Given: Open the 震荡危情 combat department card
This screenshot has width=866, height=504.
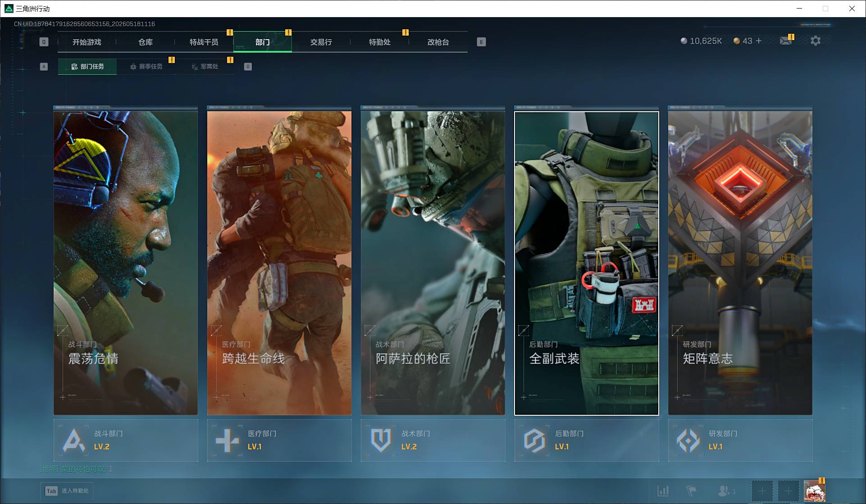Looking at the screenshot, I should pyautogui.click(x=126, y=263).
